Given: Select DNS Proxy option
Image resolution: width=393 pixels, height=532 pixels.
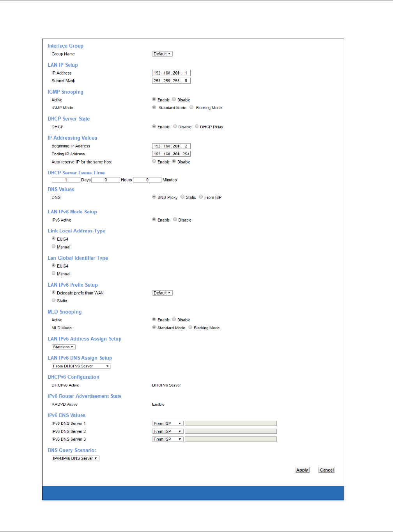Looking at the screenshot, I should 154,197.
